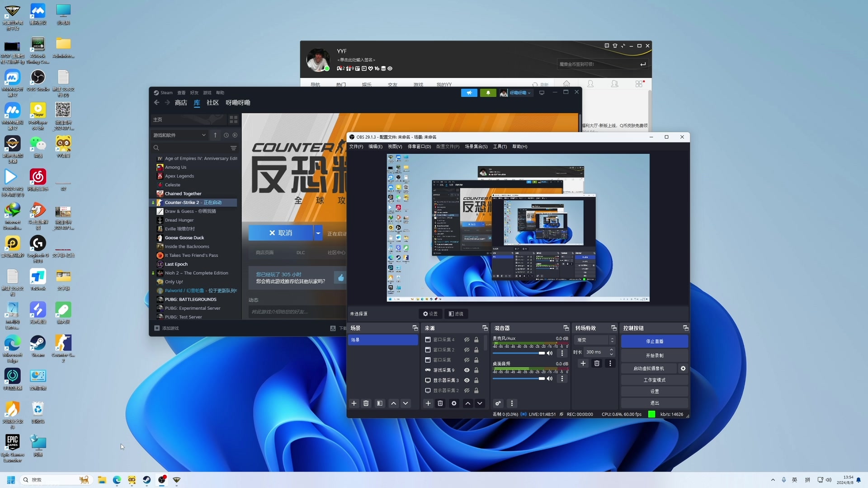Screen dimensions: 868x488
Task: Open launch options arrow beside 取消
Action: tap(318, 233)
